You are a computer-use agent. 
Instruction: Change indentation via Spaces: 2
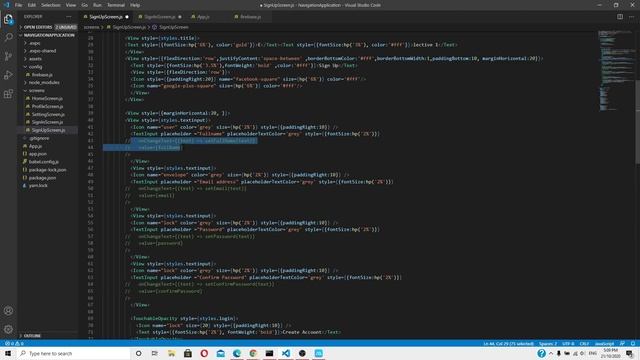[547, 344]
